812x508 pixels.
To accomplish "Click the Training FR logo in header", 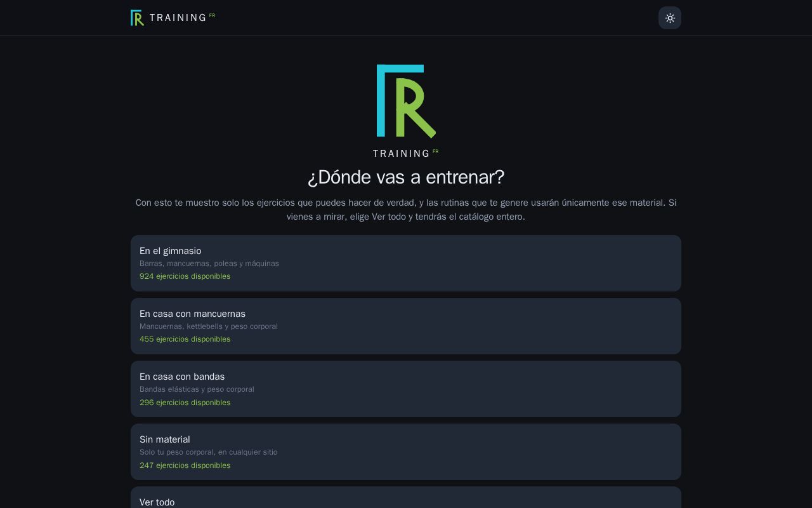I will pos(173,18).
